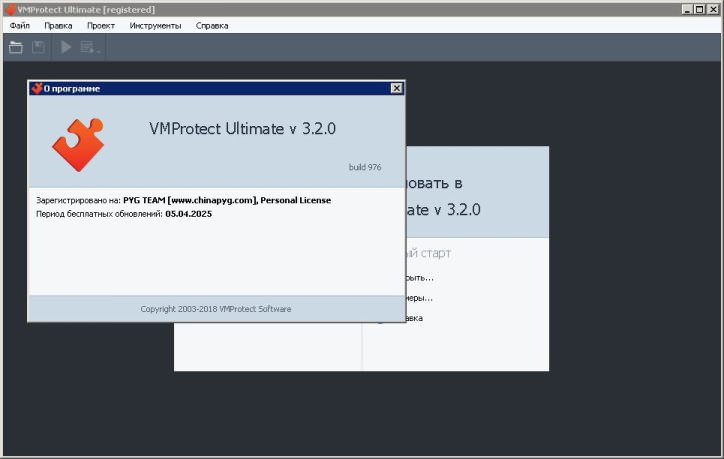Screen dimensions: 724x459
Task: Click the VMProtect puzzle logo in About dialog
Action: 78,145
